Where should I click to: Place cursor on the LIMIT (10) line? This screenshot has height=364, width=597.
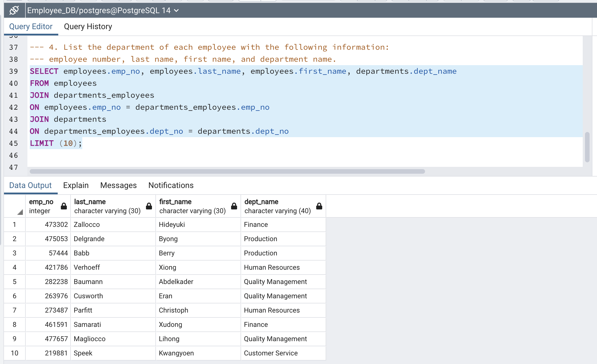coord(56,143)
